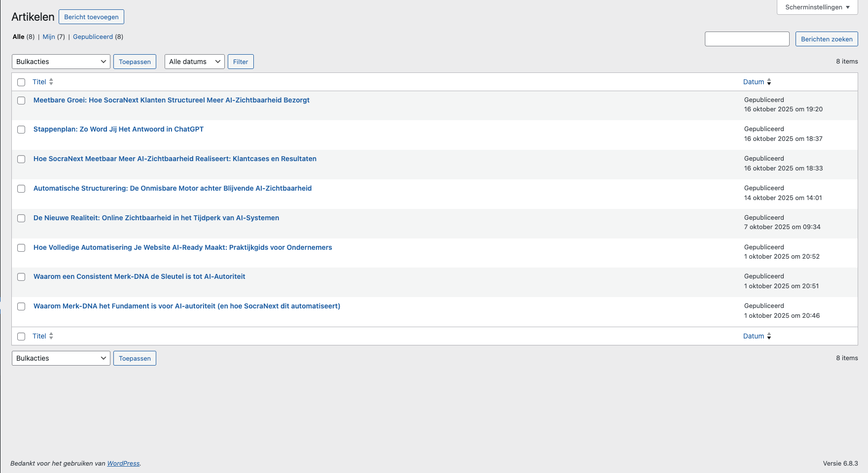Viewport: 868px width, 473px height.
Task: Sort posts by clicking the Titel column sorter
Action: coord(39,82)
